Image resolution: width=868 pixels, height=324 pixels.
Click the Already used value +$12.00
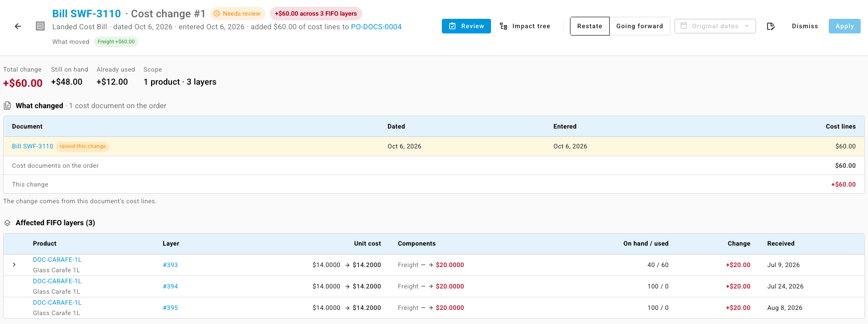pos(112,82)
